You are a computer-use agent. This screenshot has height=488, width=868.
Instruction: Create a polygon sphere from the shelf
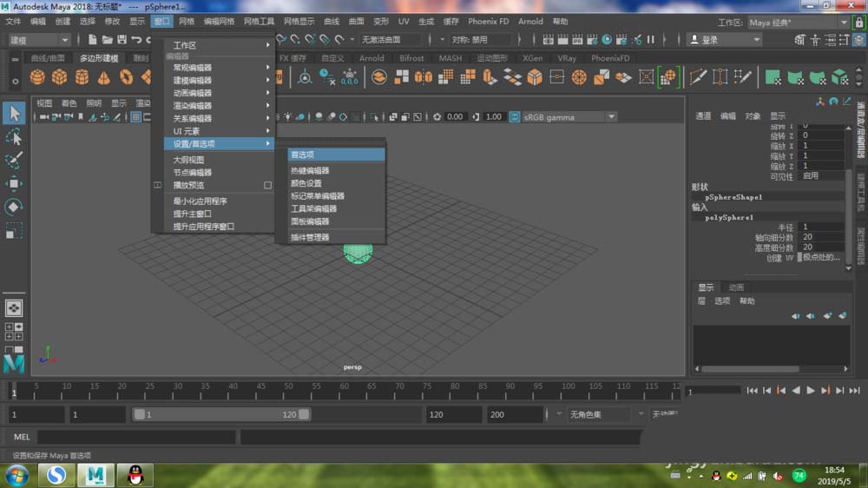pos(37,77)
